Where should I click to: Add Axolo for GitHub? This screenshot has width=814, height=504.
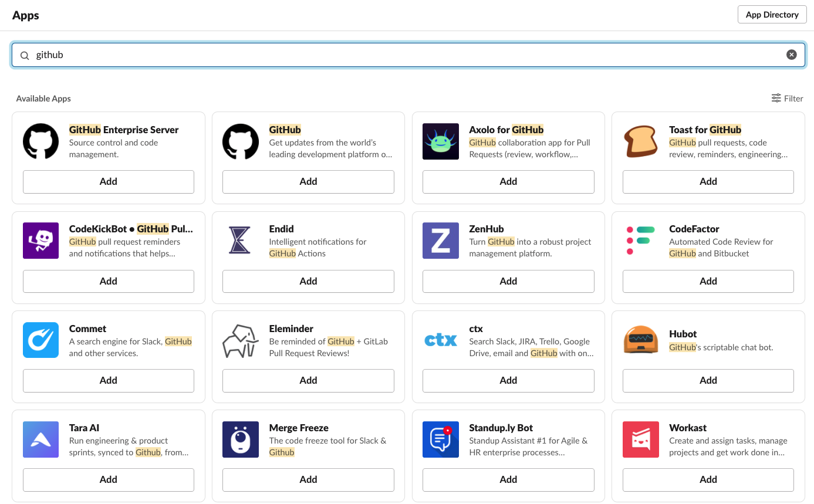point(508,182)
